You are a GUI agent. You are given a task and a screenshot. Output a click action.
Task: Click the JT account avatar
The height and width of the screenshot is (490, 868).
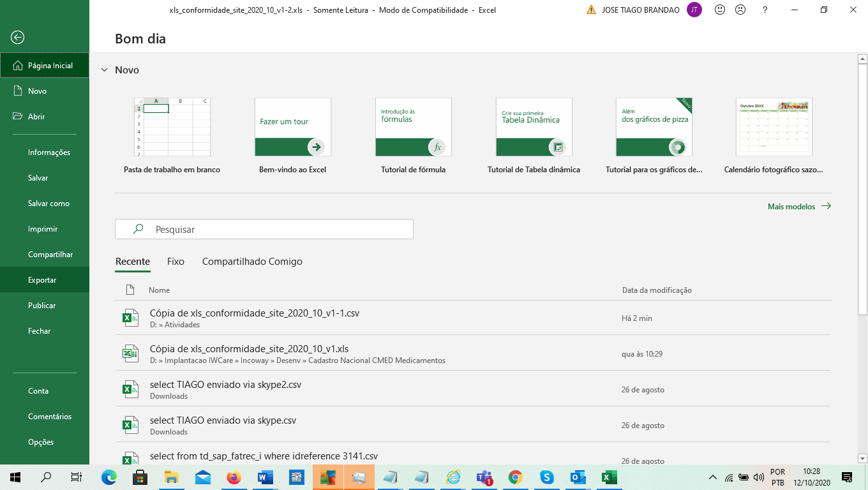tap(694, 10)
